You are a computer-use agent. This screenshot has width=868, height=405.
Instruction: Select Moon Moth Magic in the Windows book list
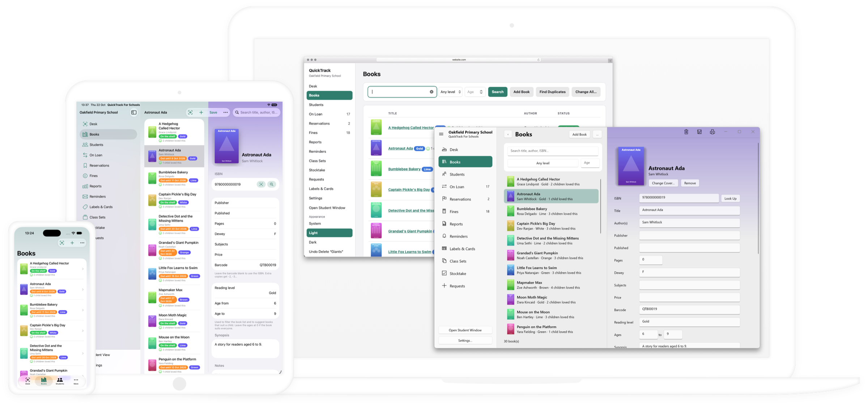coord(551,300)
